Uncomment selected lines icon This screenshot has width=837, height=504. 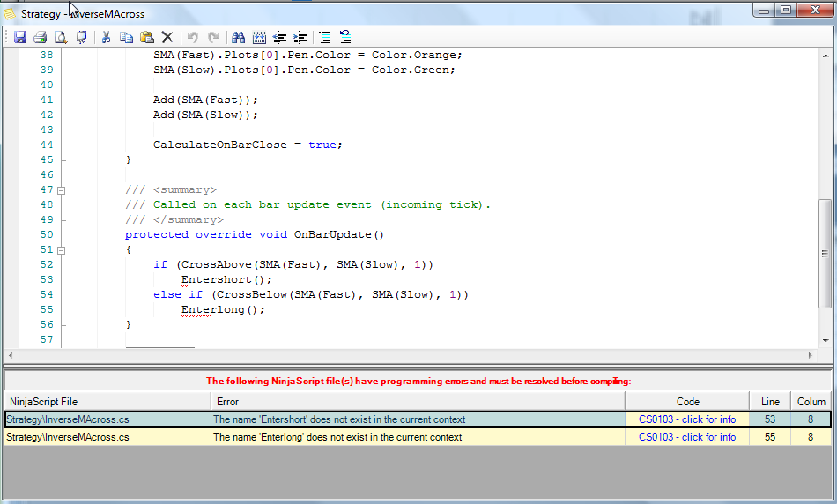coord(345,37)
